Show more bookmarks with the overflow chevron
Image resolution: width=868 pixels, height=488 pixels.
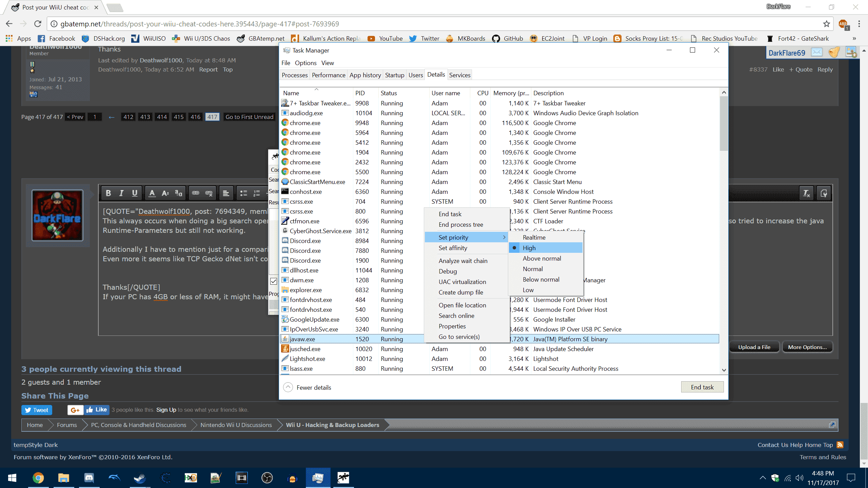tap(854, 39)
